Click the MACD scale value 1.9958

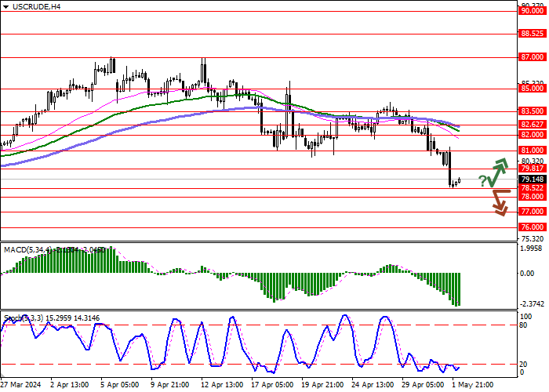[532, 249]
